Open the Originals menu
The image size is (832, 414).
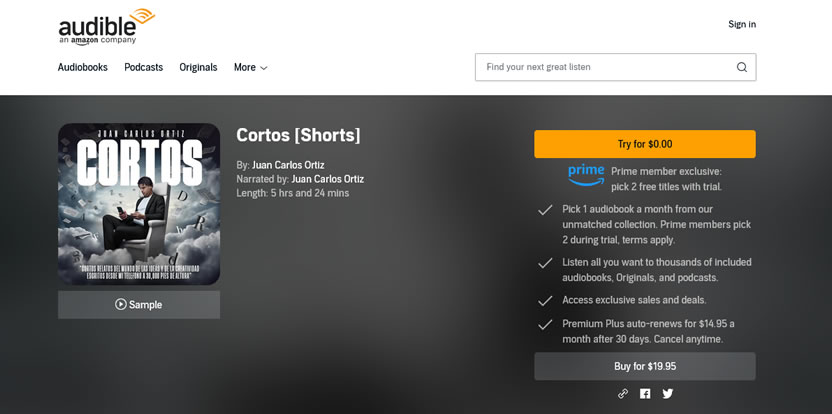(198, 67)
